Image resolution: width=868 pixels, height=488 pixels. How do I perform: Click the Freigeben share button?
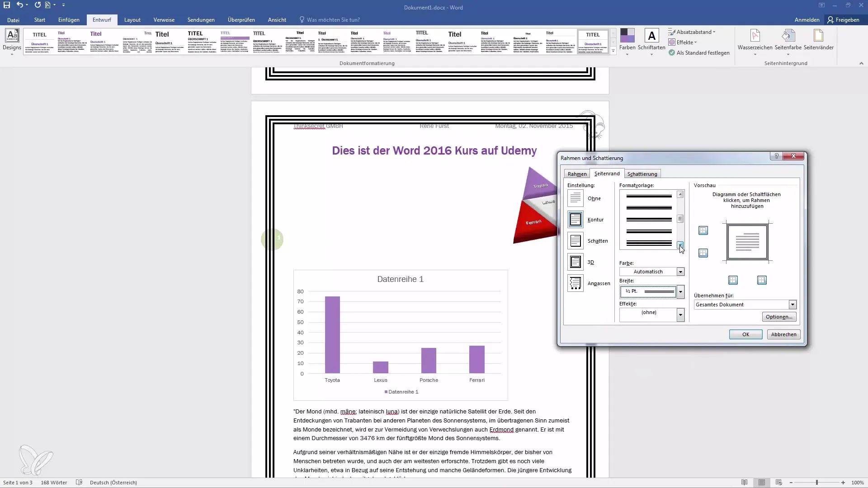tap(844, 20)
